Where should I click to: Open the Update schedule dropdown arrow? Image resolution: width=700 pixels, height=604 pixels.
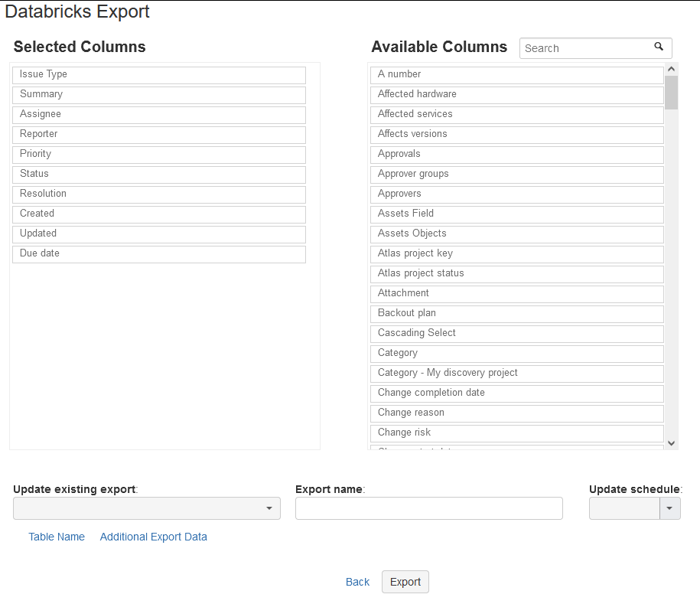click(669, 508)
